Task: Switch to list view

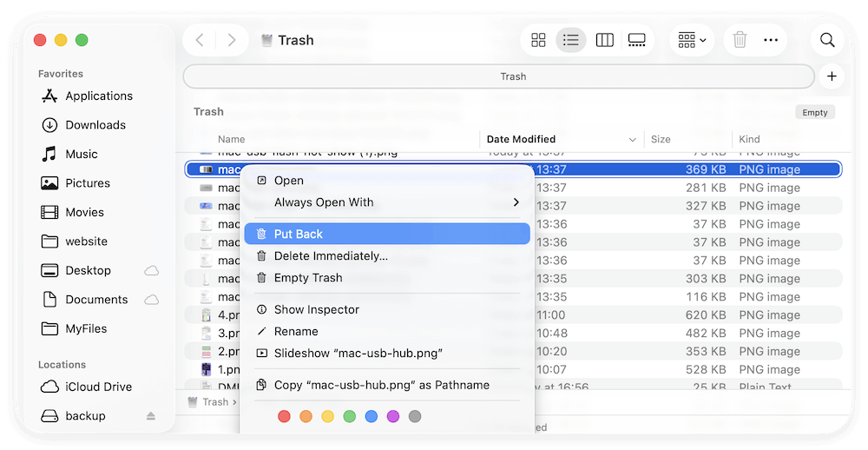Action: (571, 40)
